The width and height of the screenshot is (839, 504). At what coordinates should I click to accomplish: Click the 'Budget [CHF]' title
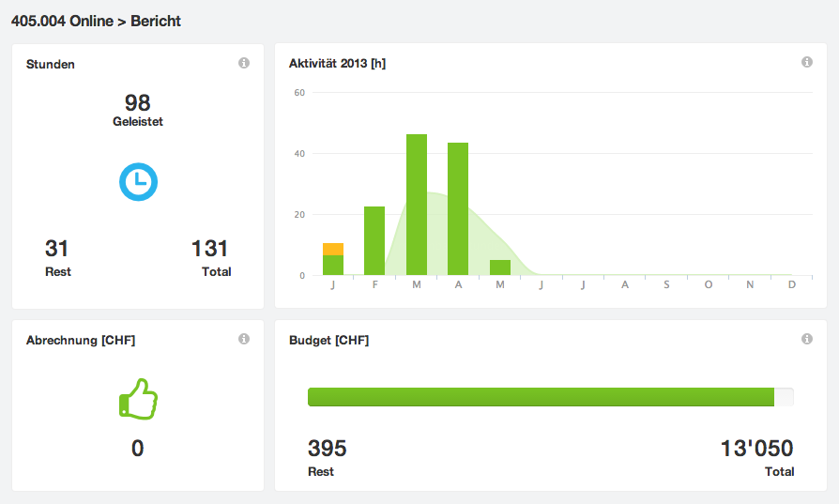coord(329,341)
